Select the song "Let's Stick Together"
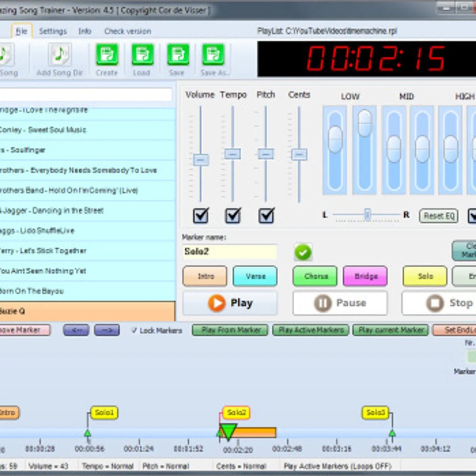The width and height of the screenshot is (476, 476). [87, 251]
